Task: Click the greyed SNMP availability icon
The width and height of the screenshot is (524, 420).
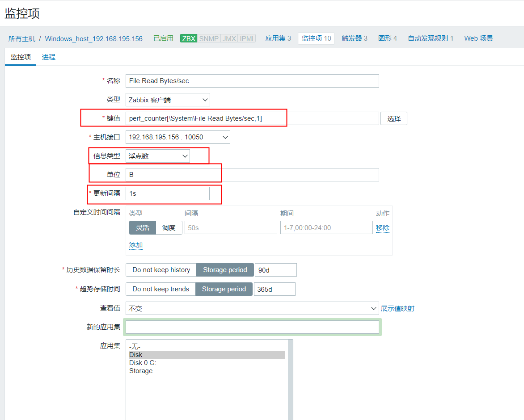Action: [x=208, y=38]
